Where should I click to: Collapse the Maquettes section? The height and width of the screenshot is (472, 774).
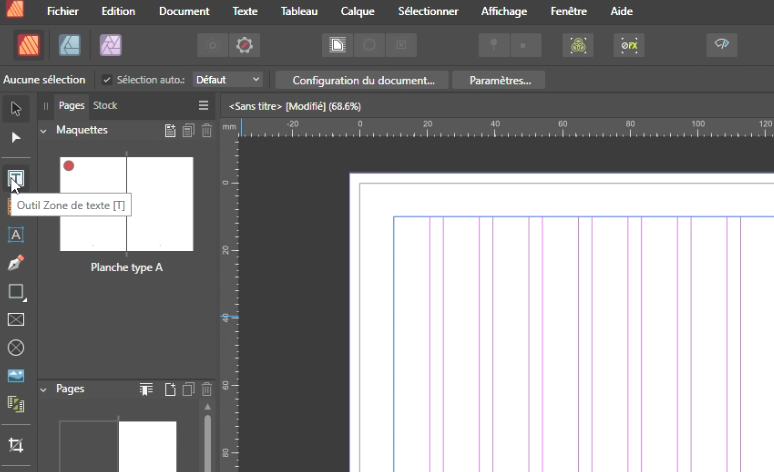click(x=44, y=131)
